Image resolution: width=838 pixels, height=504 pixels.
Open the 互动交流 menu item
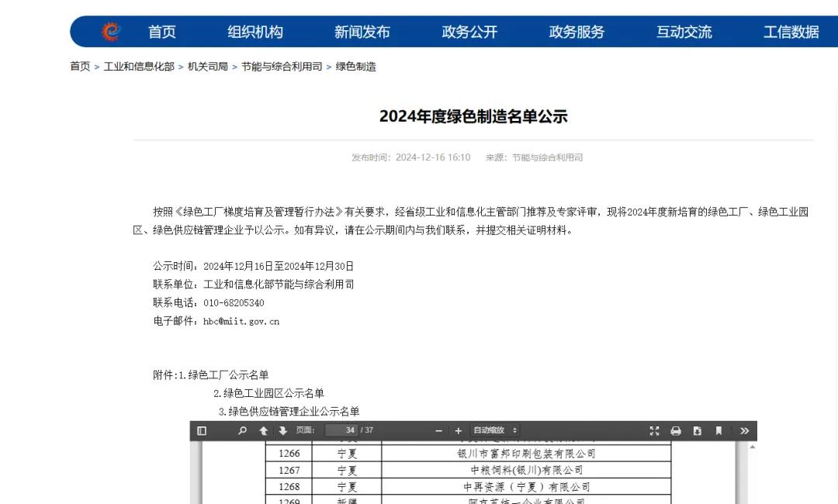point(684,32)
